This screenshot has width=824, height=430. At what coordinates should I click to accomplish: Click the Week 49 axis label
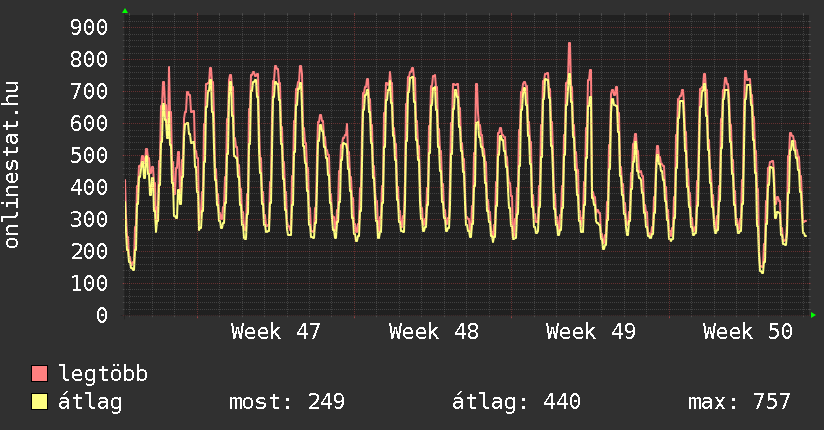click(590, 332)
